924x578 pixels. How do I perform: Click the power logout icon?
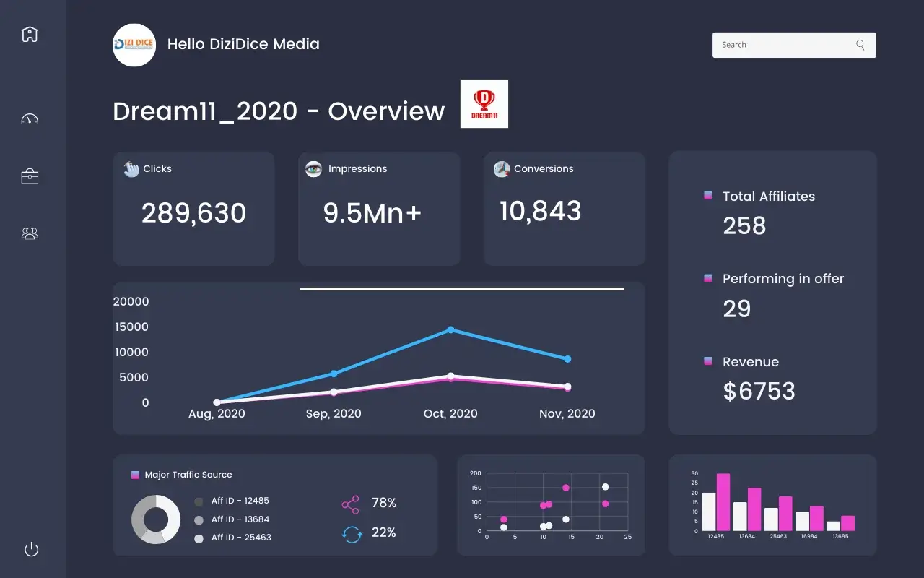click(31, 549)
